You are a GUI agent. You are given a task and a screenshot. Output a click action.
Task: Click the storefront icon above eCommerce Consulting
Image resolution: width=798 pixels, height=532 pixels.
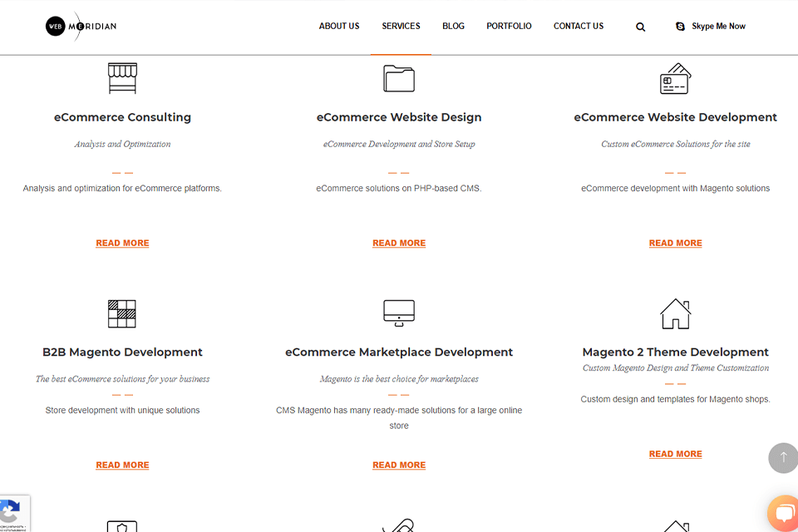point(123,78)
